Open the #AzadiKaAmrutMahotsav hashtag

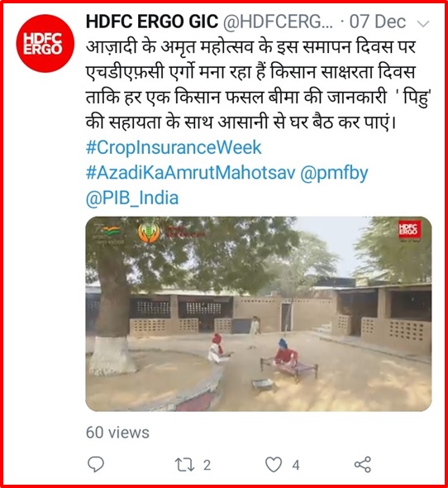click(x=190, y=173)
